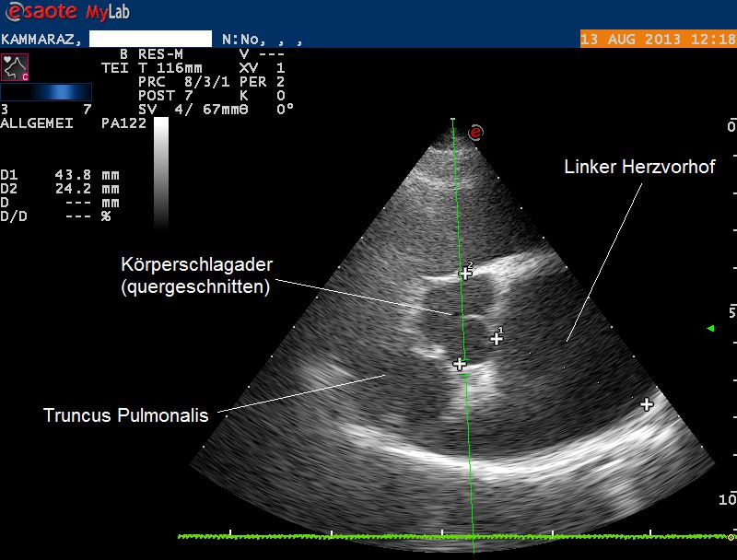Click the Truncus Pulmonalis annotation label
This screenshot has height=560, width=737.
(125, 415)
